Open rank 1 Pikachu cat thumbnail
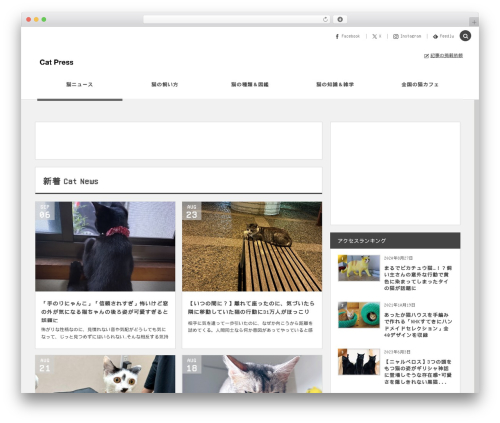The height and width of the screenshot is (423, 500). click(x=359, y=268)
